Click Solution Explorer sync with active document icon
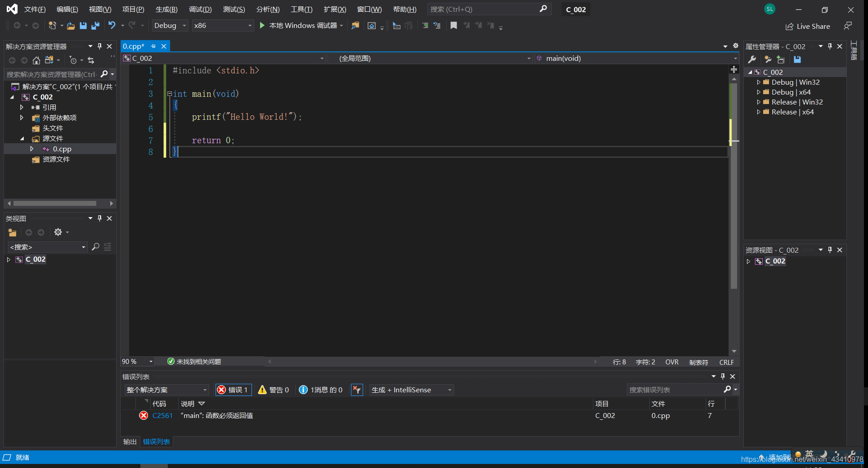This screenshot has width=868, height=468. 91,60
